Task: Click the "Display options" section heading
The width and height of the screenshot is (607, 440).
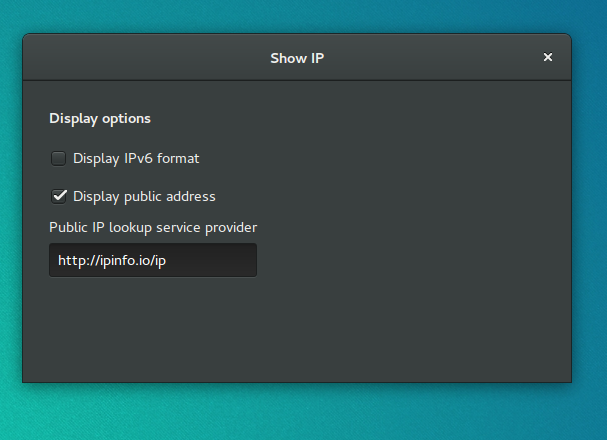Action: pos(100,118)
